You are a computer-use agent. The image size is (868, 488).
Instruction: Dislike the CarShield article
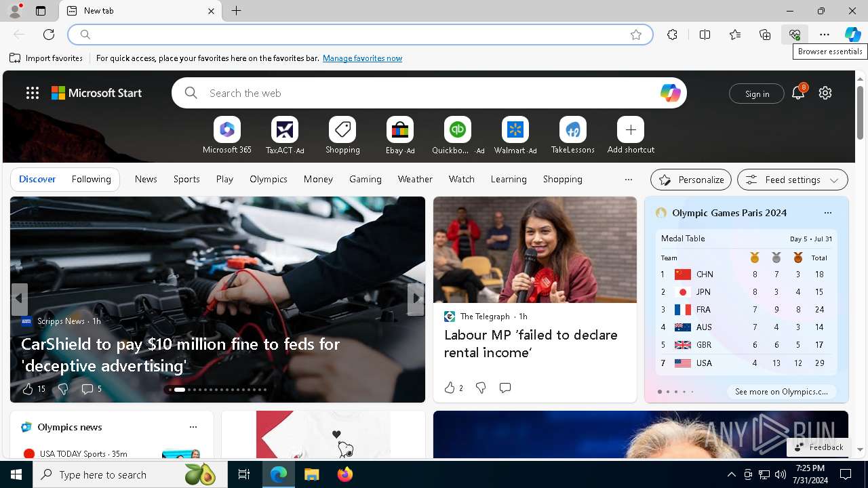click(x=62, y=388)
